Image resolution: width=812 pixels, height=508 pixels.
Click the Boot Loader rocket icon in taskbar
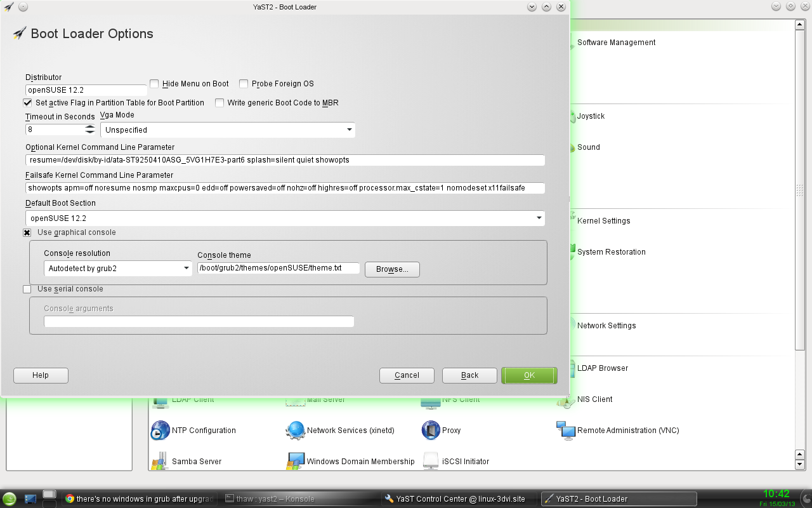[x=549, y=499]
